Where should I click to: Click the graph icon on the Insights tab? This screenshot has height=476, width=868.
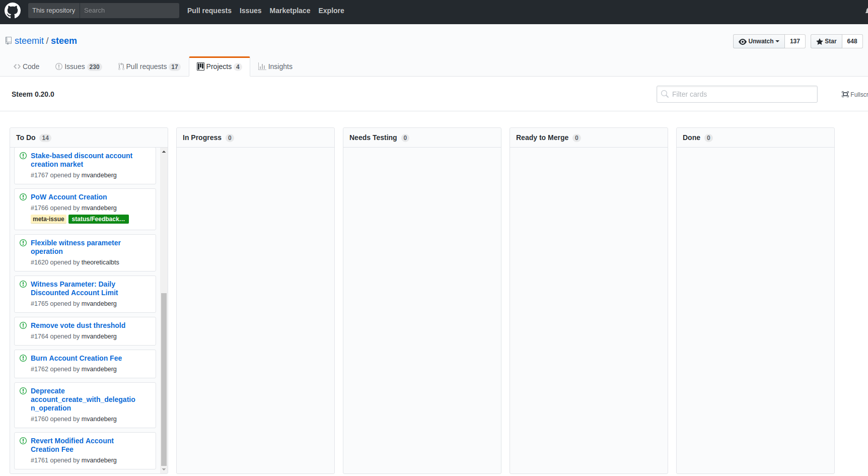[262, 66]
